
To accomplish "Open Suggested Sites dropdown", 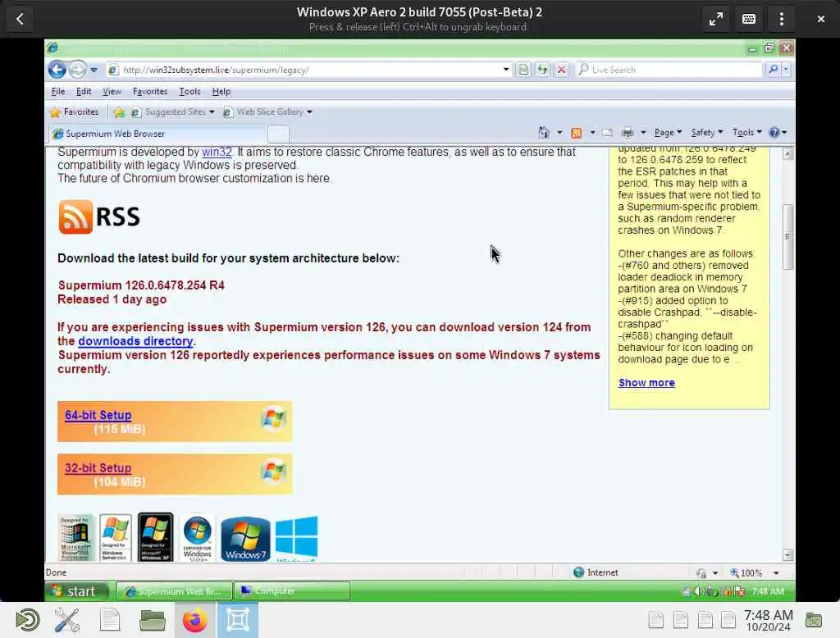I will point(174,112).
